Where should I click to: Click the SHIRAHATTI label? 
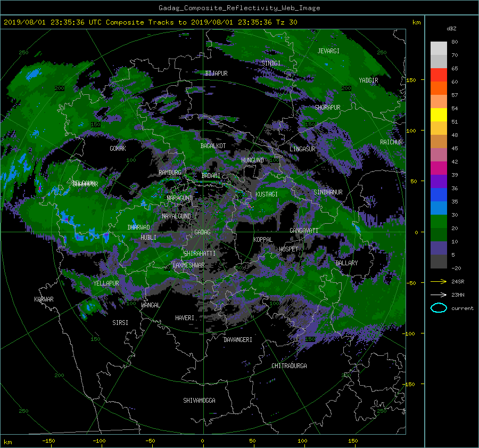coord(200,253)
